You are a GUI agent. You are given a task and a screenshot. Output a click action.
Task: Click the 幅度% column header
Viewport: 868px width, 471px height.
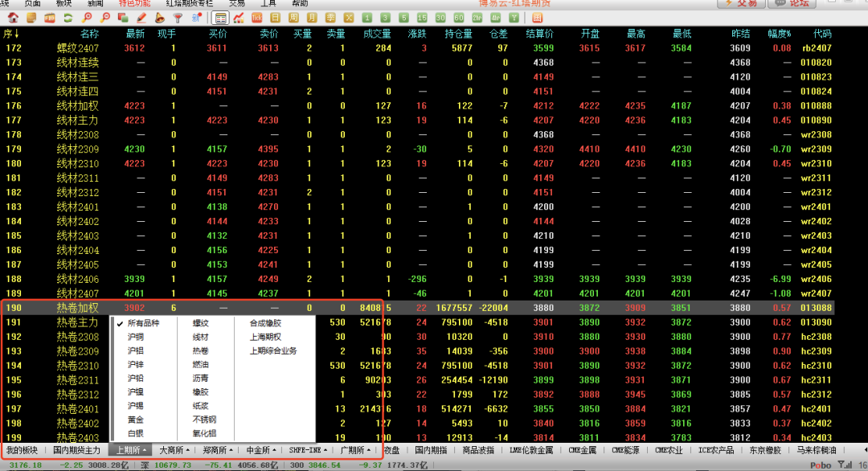click(779, 34)
